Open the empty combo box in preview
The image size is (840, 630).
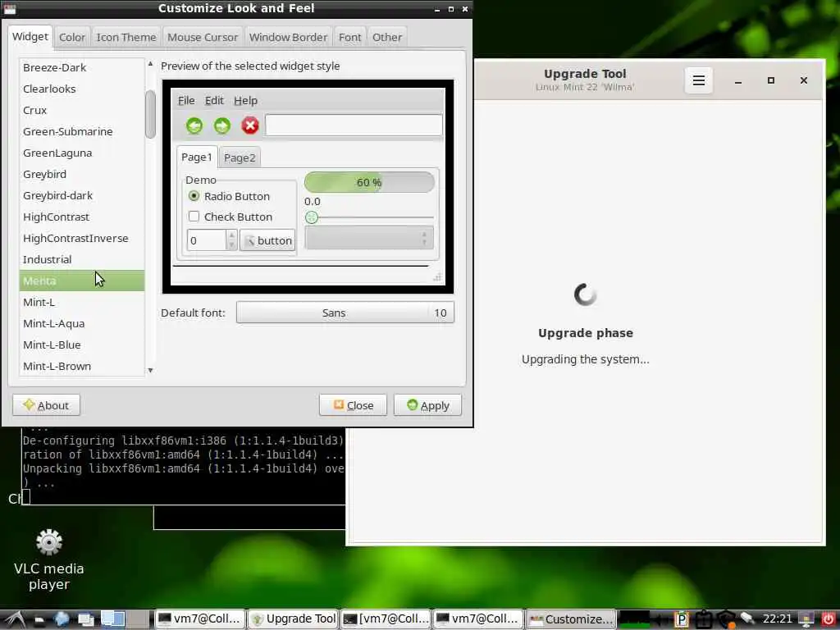click(x=368, y=238)
